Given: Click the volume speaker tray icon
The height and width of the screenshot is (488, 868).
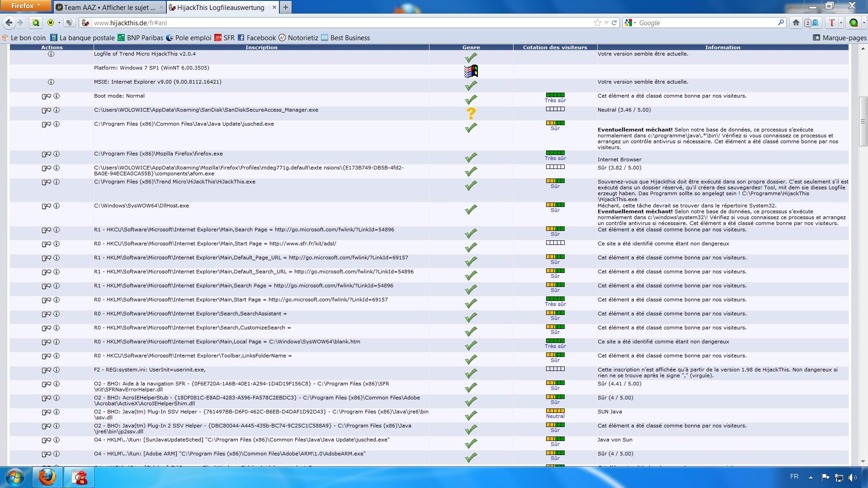Looking at the screenshot, I should pyautogui.click(x=853, y=477).
